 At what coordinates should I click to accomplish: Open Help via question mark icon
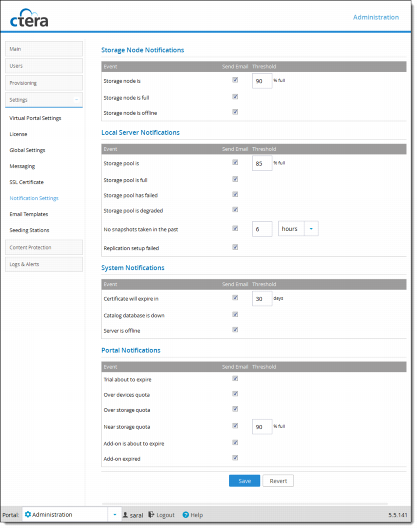tap(186, 515)
